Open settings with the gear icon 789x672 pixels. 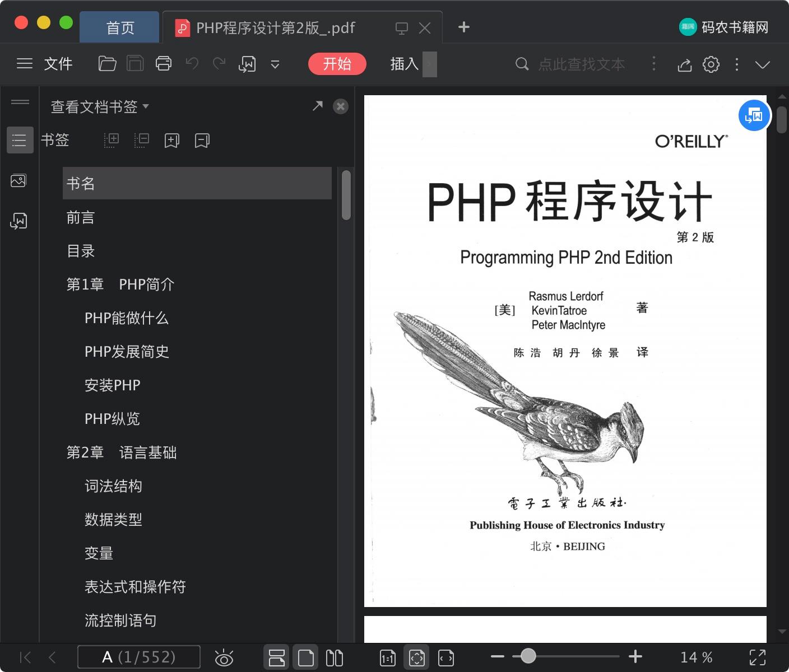point(711,64)
